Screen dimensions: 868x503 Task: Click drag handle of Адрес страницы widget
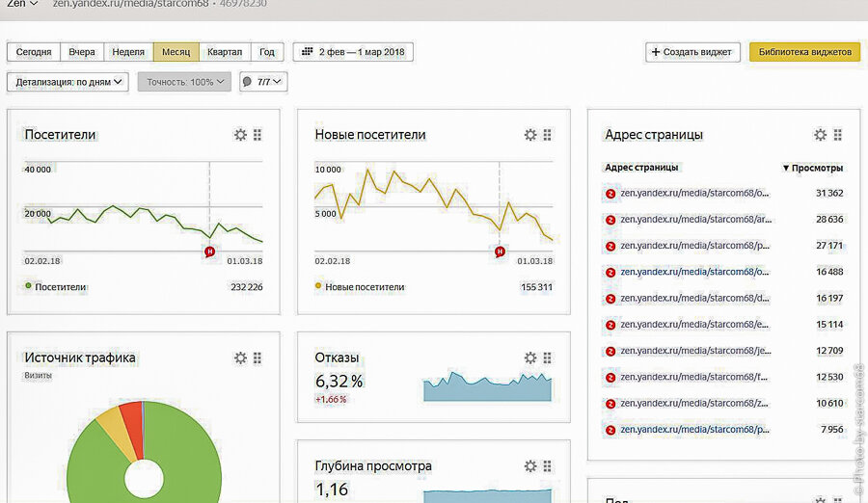[x=837, y=135]
